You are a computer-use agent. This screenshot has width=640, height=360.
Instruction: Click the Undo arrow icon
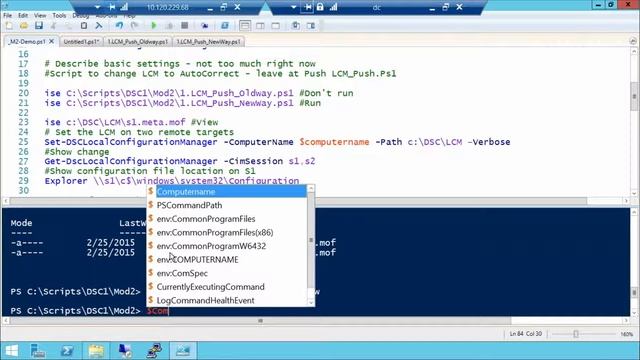(x=119, y=26)
